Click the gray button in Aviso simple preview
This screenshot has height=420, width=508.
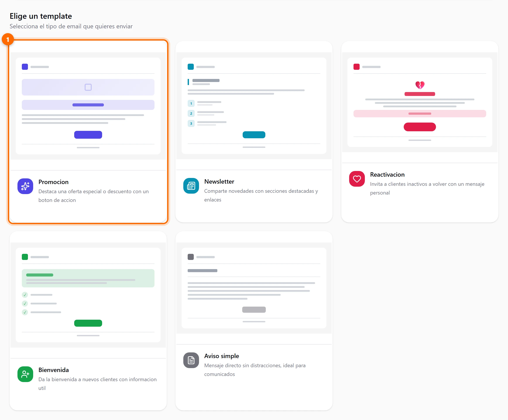point(254,309)
